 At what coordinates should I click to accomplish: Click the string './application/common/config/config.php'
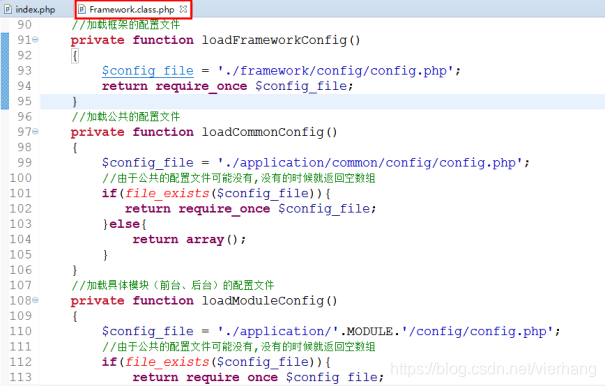click(370, 162)
